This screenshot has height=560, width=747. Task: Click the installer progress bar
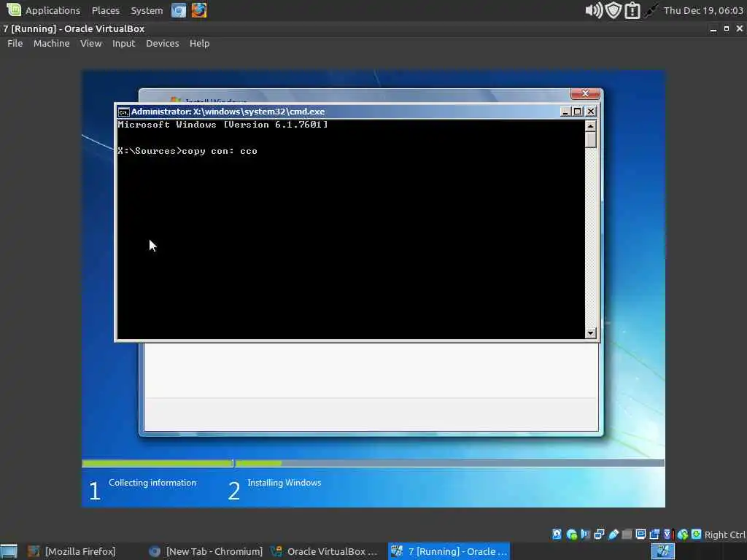(x=373, y=463)
